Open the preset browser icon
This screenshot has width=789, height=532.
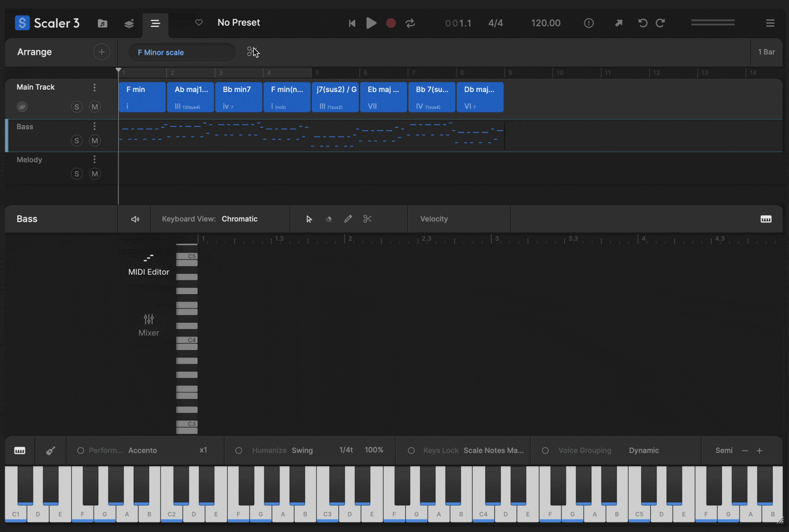click(102, 23)
